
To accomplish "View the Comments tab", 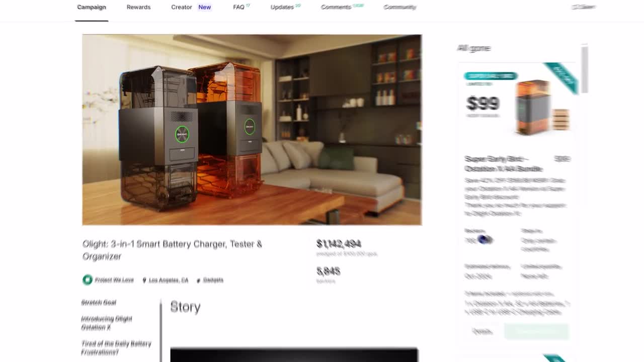I will pyautogui.click(x=342, y=7).
